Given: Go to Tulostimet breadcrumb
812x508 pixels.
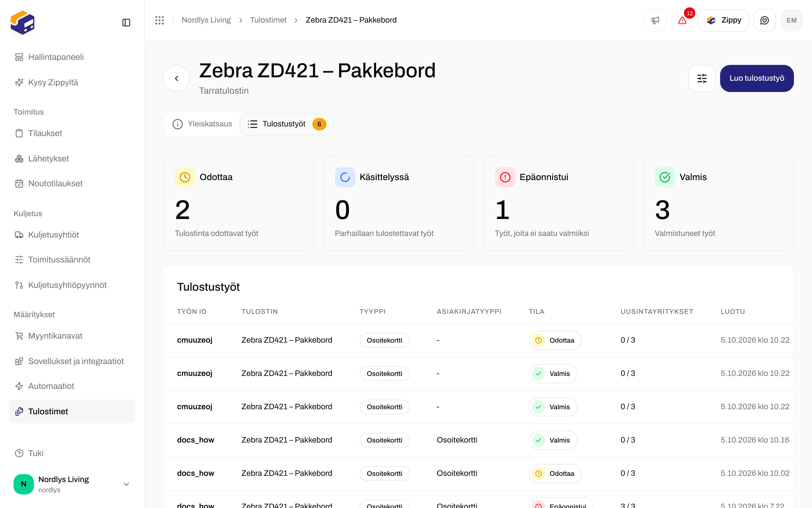Looking at the screenshot, I should point(268,20).
